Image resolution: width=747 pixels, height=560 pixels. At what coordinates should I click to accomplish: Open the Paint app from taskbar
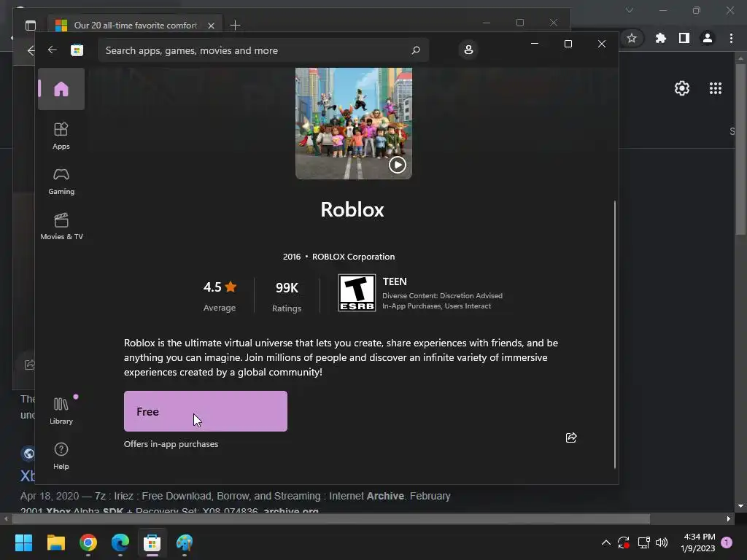[x=185, y=542]
